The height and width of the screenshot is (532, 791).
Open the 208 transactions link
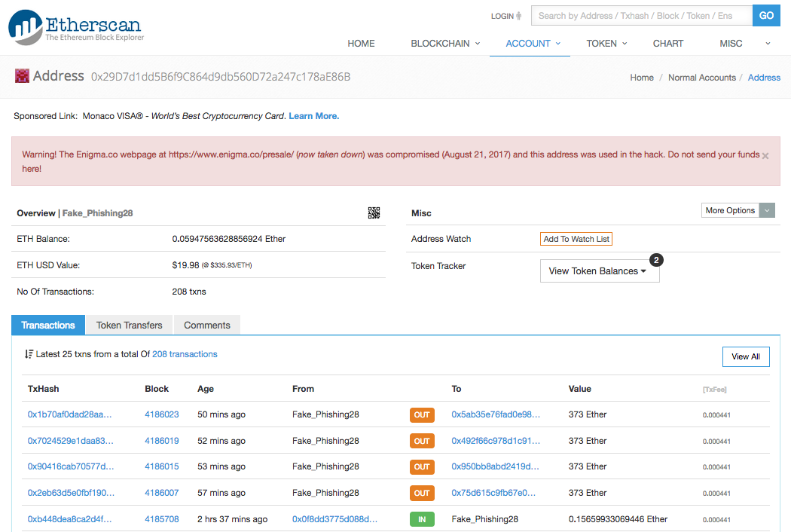coord(185,354)
